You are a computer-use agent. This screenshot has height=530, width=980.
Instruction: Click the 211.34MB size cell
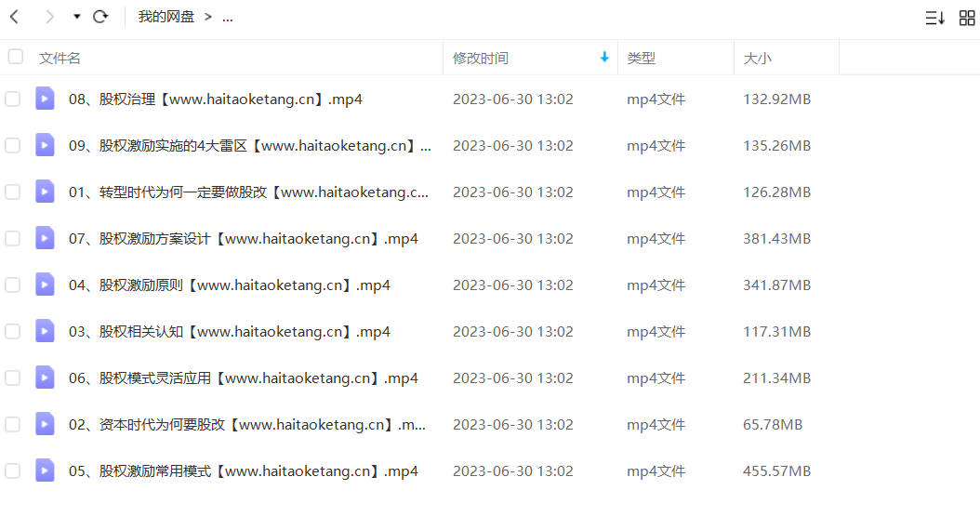[777, 378]
